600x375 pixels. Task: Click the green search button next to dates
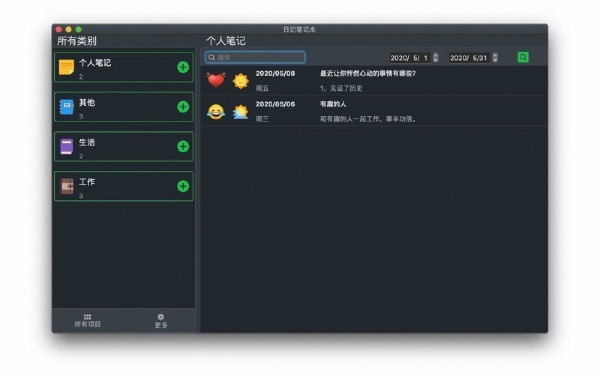coord(523,57)
